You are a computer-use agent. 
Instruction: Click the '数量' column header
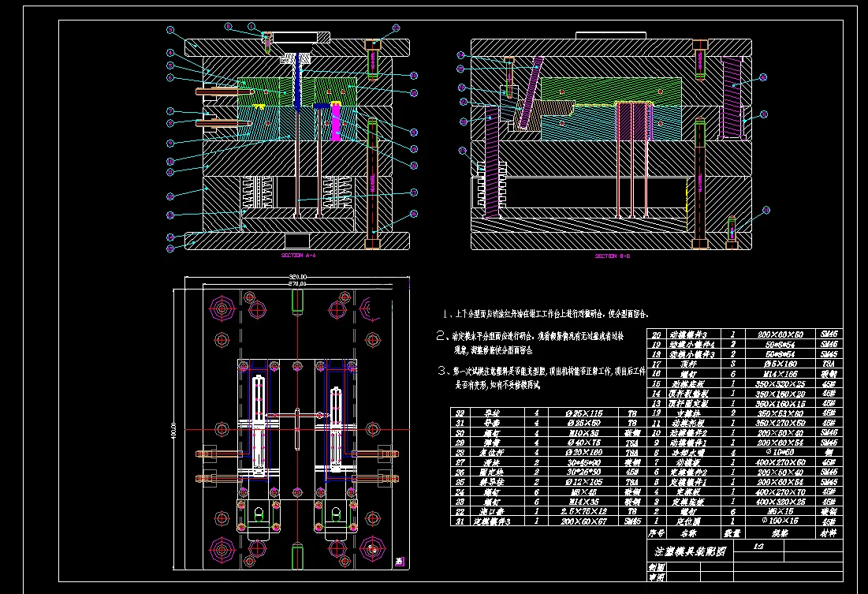732,533
